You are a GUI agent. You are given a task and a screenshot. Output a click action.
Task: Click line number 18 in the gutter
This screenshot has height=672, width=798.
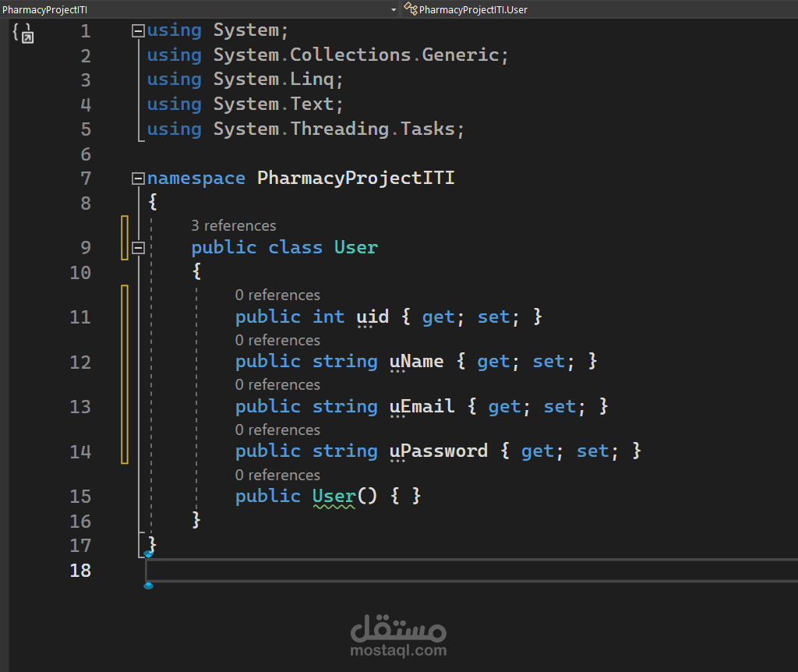click(80, 571)
